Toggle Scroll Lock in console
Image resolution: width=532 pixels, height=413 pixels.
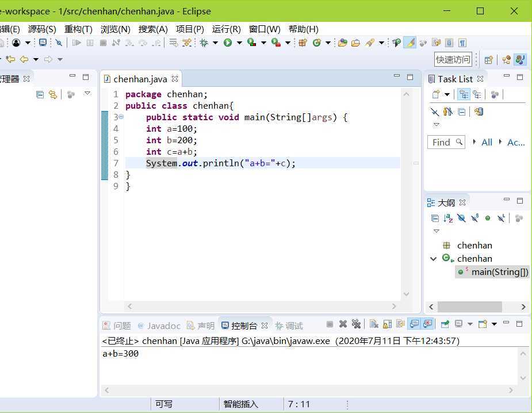click(387, 324)
